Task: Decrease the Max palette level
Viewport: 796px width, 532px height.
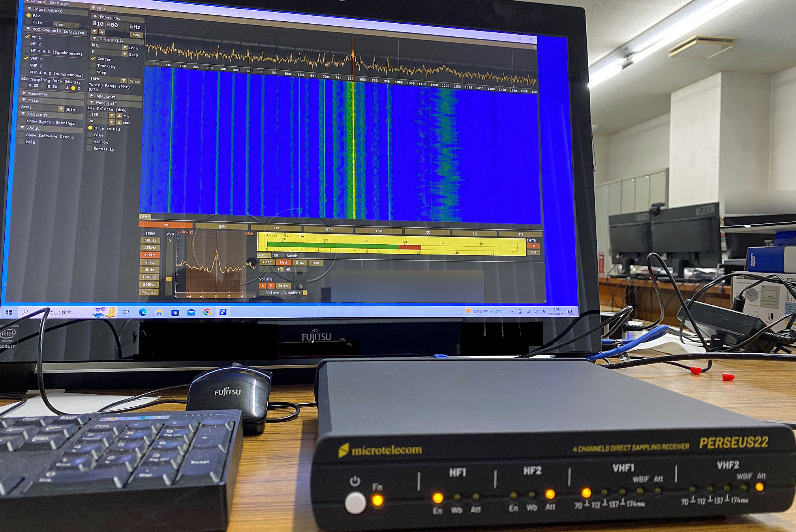Action: (x=111, y=122)
